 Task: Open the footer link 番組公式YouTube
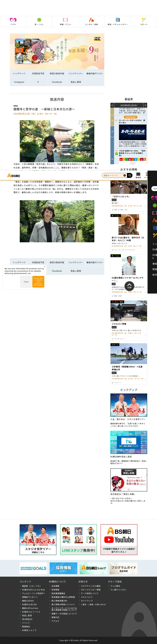(30, 608)
